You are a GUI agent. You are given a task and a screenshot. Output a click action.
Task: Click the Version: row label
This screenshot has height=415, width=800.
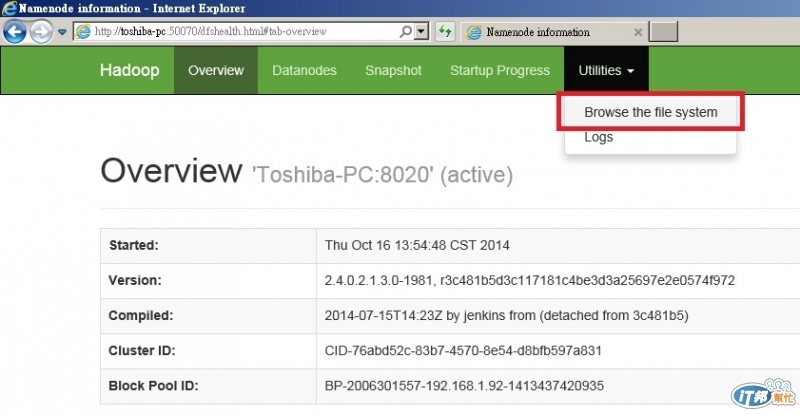pos(135,280)
